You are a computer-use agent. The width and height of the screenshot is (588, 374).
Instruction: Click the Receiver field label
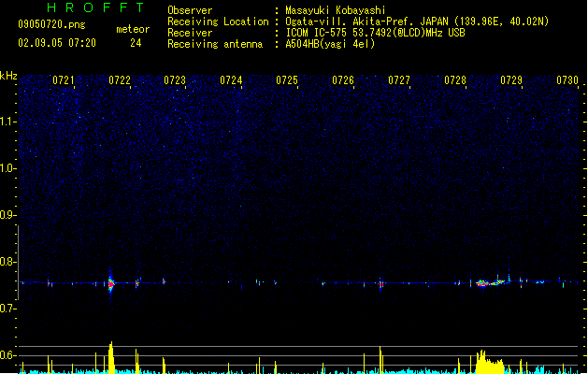pyautogui.click(x=190, y=33)
